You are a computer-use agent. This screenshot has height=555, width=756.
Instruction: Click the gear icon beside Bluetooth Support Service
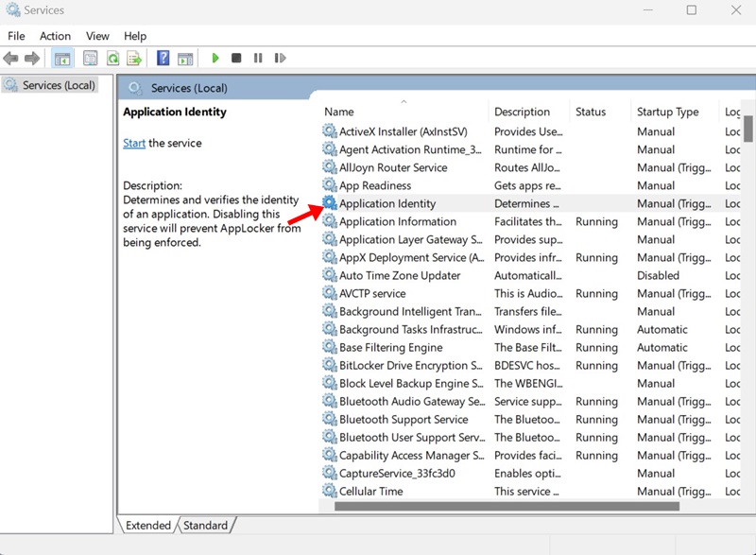pos(330,419)
